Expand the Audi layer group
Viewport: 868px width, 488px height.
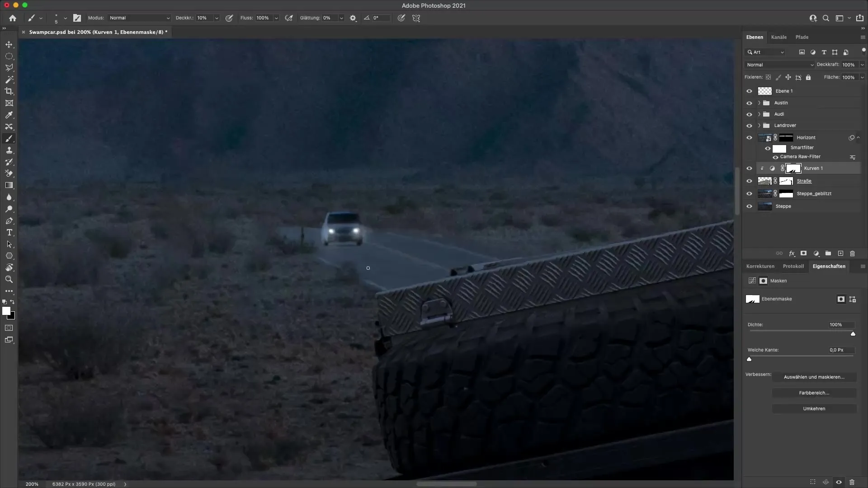pos(759,114)
